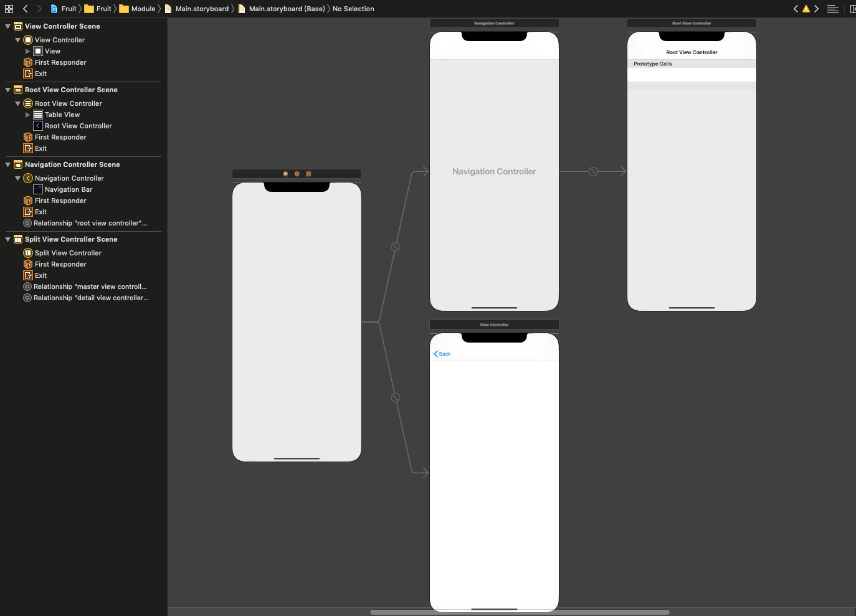
Task: Click Exit dock icon above split view scene
Action: coord(308,174)
